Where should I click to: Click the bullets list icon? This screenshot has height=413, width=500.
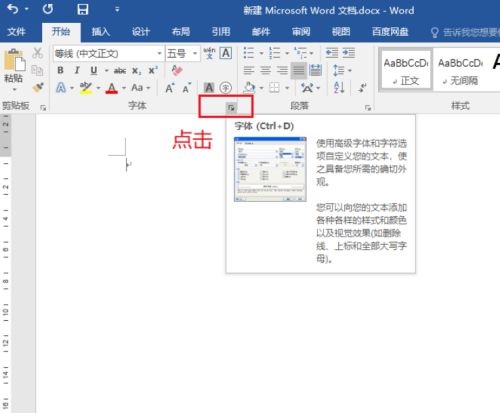pyautogui.click(x=249, y=53)
